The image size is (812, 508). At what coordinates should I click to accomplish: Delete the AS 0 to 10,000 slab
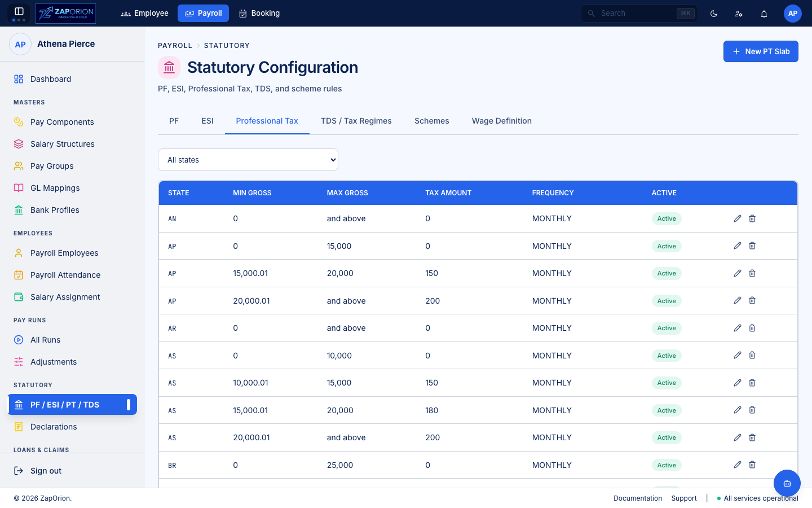tap(752, 355)
